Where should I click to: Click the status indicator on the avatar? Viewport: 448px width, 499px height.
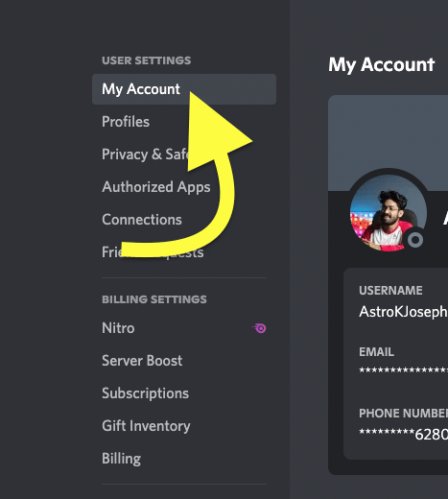[415, 240]
